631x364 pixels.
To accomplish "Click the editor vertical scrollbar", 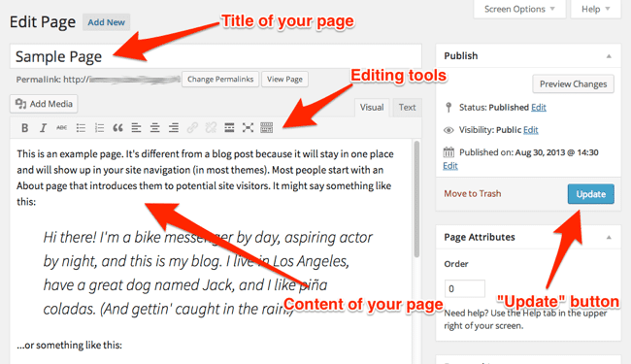I will point(416,199).
